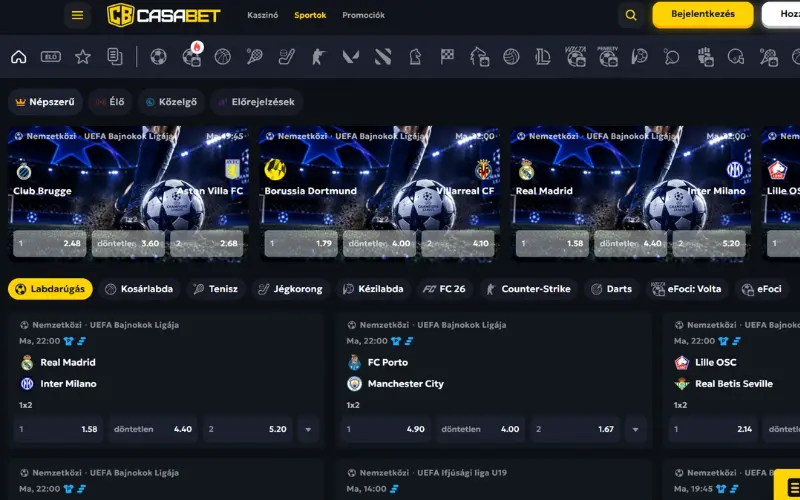This screenshot has height=500, width=800.
Task: Expand more markets for FC Porto match
Action: click(636, 429)
